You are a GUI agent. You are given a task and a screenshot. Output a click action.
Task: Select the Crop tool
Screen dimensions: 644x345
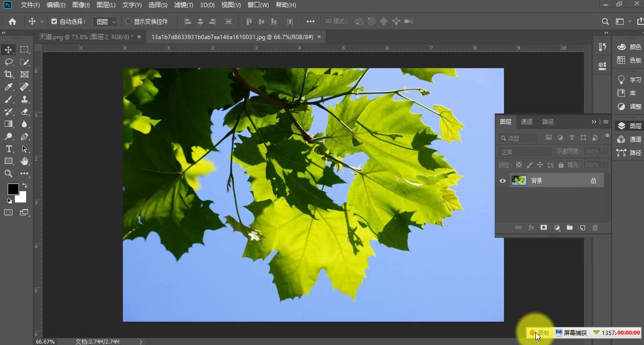pos(9,74)
